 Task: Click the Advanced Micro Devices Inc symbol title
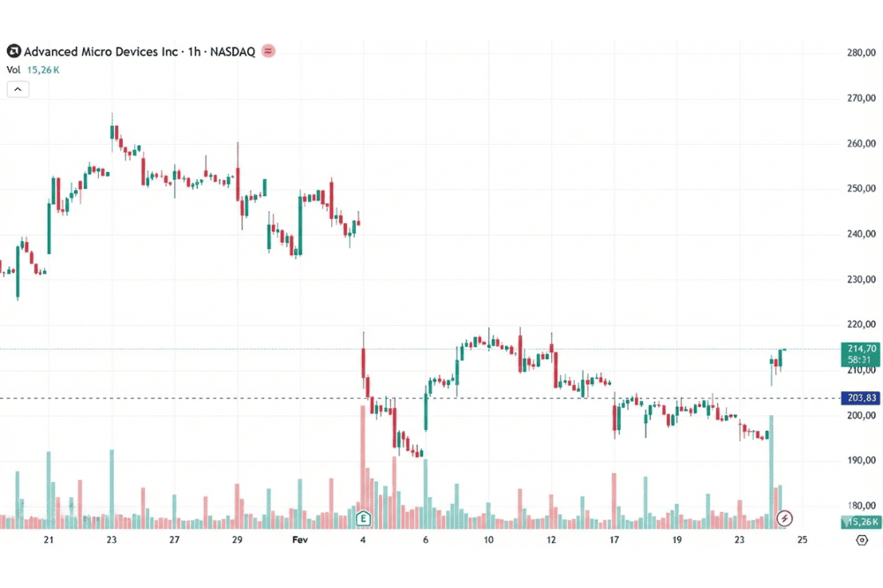pyautogui.click(x=101, y=51)
